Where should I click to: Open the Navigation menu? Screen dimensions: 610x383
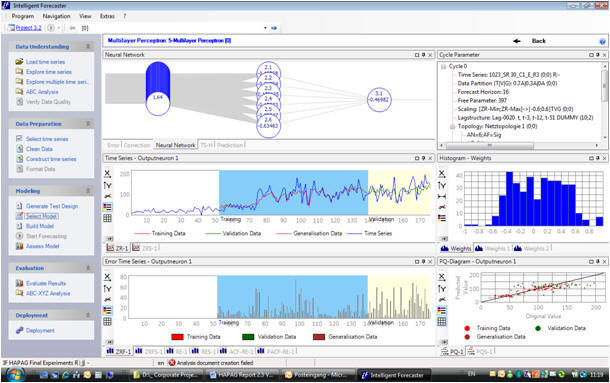click(56, 16)
